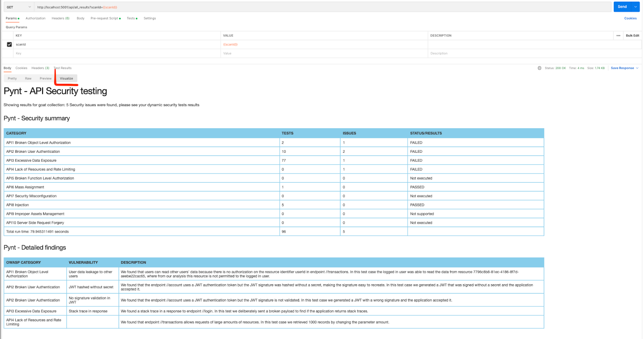The width and height of the screenshot is (644, 339).
Task: Click the 'JWT hashed without secret' cell
Action: coord(93,287)
